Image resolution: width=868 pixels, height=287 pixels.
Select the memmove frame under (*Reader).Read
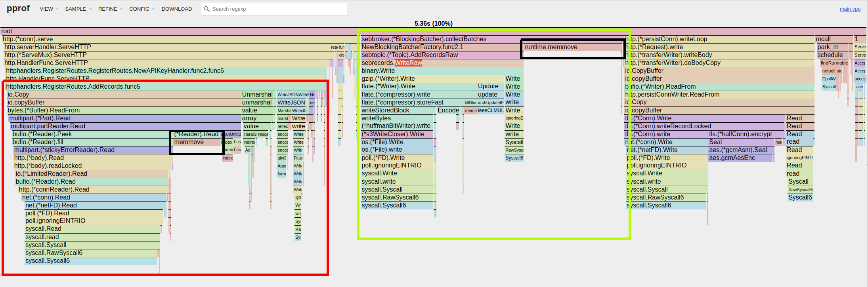point(197,142)
